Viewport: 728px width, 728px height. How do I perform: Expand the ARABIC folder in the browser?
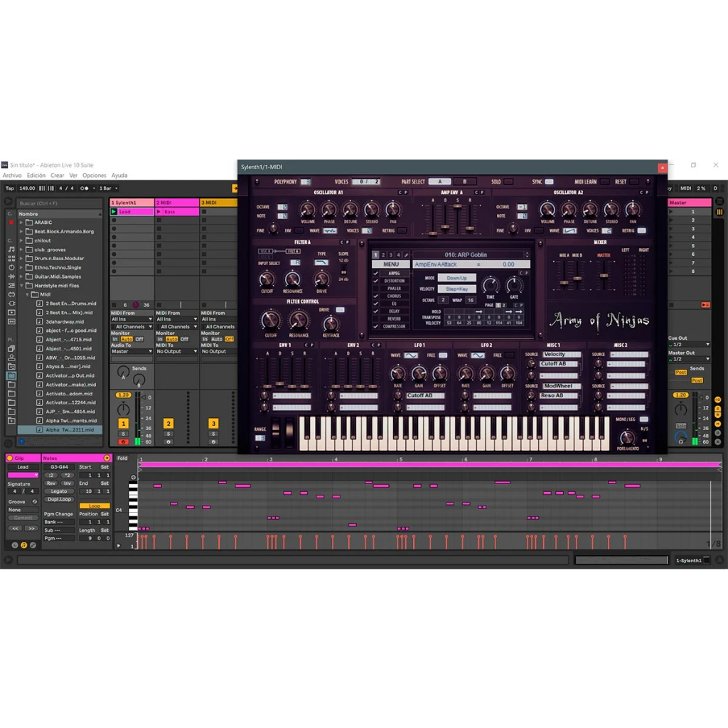coord(21,223)
